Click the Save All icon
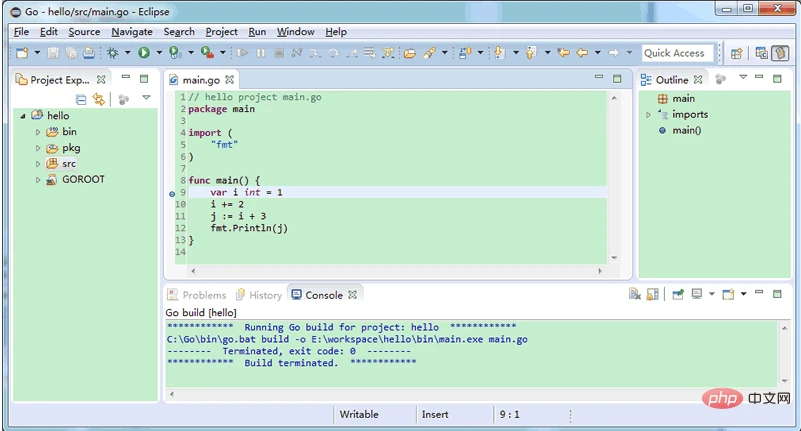Viewport: 801px width, 431px height. pos(71,53)
